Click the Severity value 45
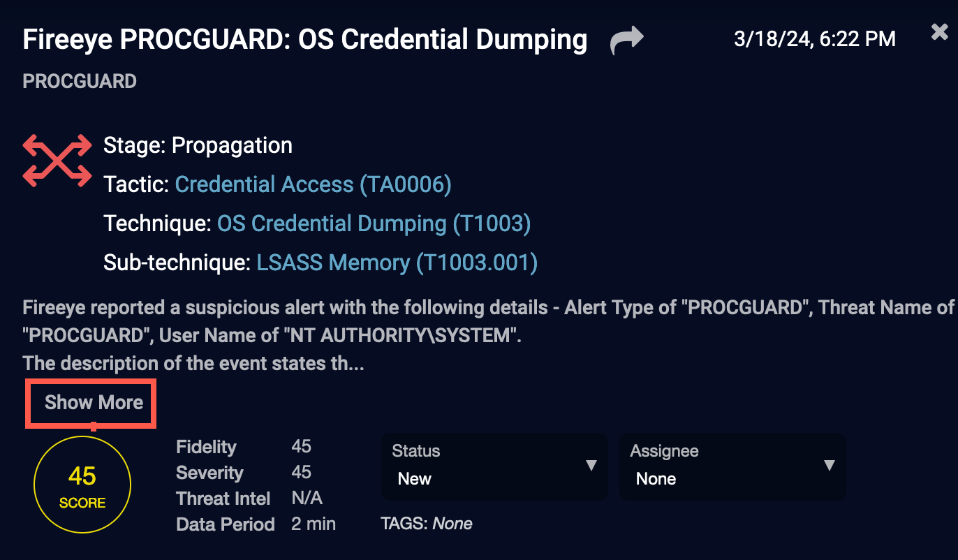Screen dimensions: 958x560 pos(301,473)
